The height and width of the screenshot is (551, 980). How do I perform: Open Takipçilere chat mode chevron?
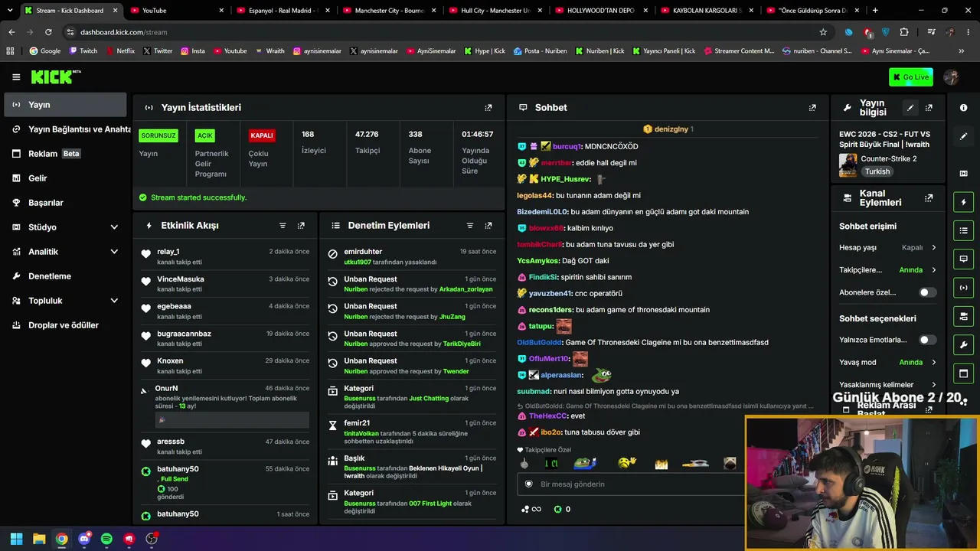tap(933, 270)
